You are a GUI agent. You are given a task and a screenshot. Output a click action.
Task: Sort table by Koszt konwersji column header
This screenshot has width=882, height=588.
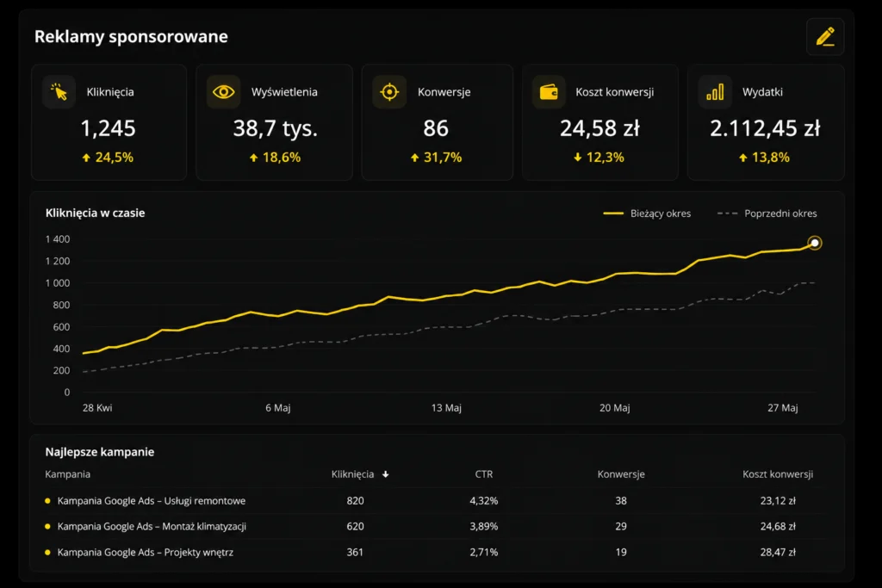pos(778,474)
